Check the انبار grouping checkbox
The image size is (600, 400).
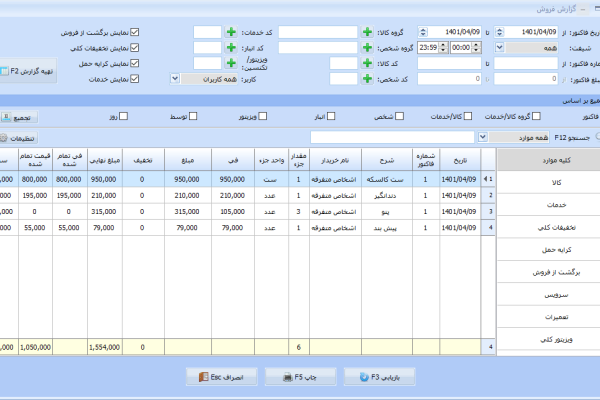pos(331,116)
